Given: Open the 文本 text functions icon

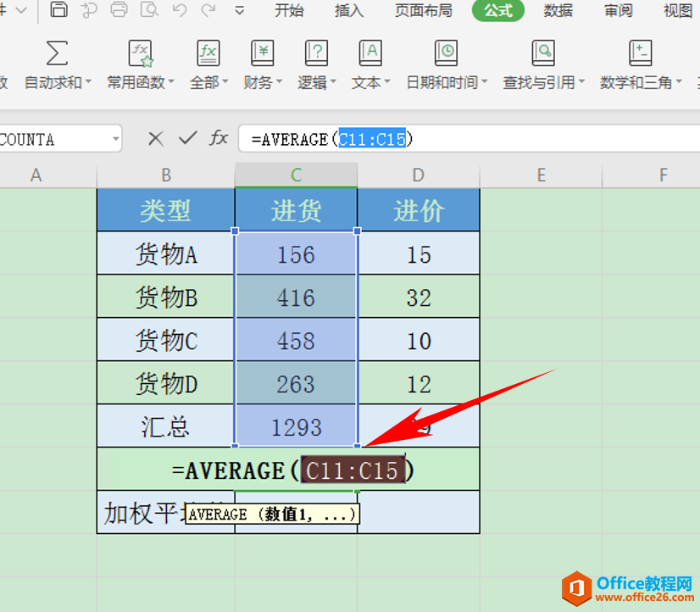Looking at the screenshot, I should click(370, 53).
